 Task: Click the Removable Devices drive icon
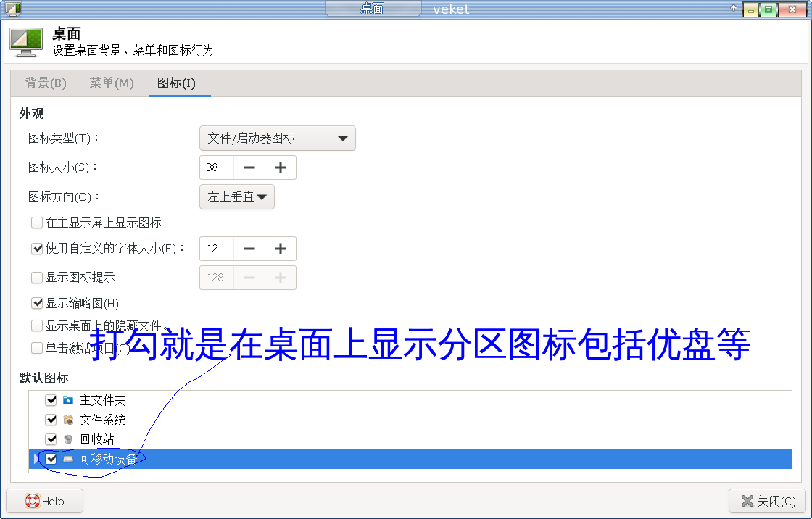tap(68, 459)
